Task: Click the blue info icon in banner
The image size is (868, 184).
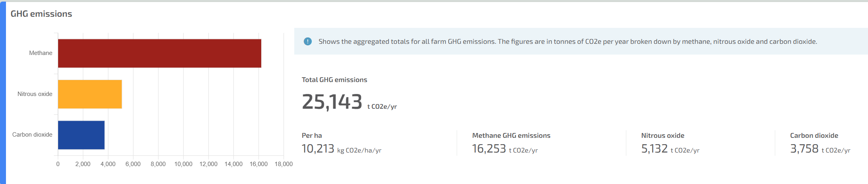Action: click(x=308, y=41)
